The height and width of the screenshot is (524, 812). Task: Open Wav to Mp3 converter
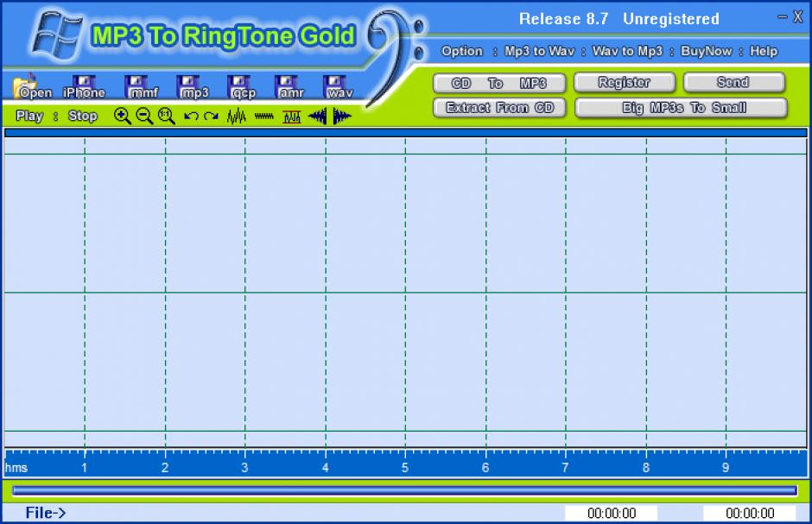[628, 51]
